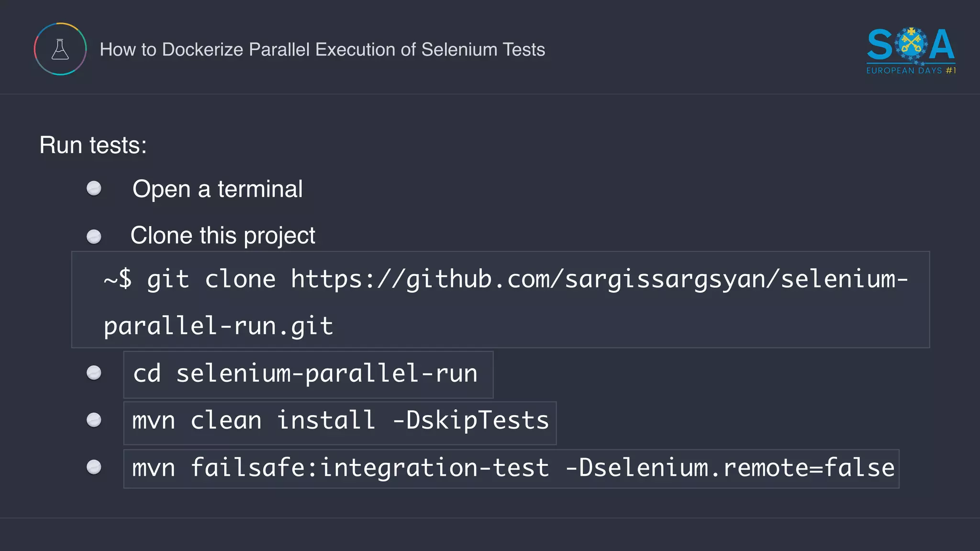Click the 'mvn clean install -DskipTests' command
980x551 pixels.
pyautogui.click(x=340, y=423)
